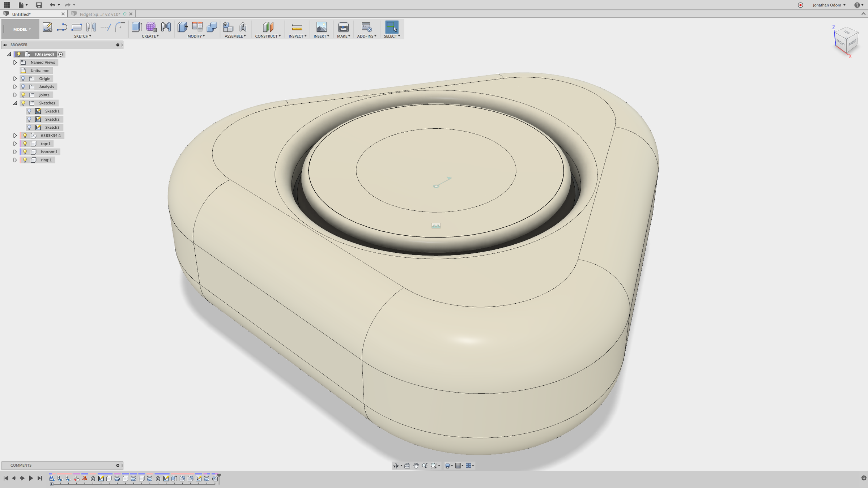Select the Pan hand tool icon
Viewport: 868px width, 488px height.
click(416, 466)
